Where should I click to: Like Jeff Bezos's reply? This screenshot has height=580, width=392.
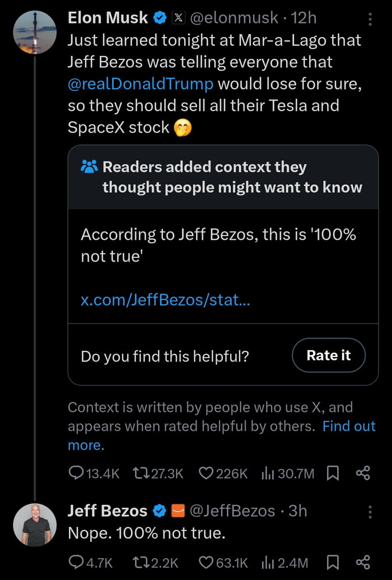point(206,562)
